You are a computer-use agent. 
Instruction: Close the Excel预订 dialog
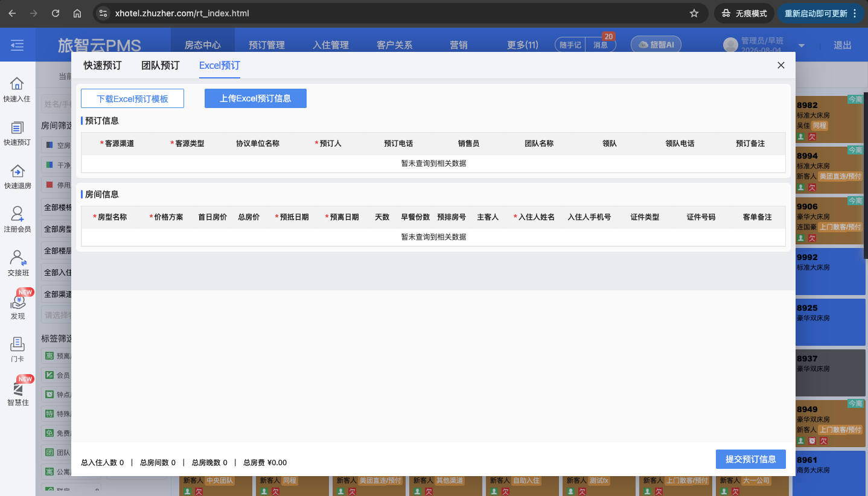pyautogui.click(x=781, y=65)
